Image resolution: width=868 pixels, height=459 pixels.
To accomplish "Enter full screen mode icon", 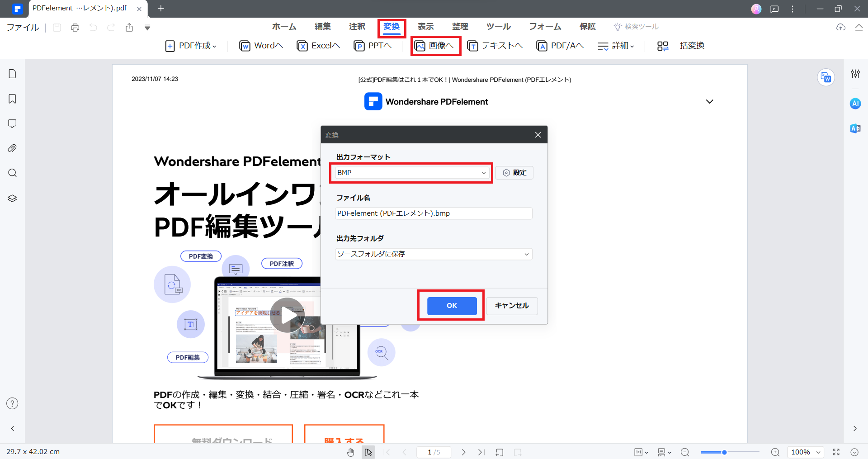I will [x=836, y=452].
